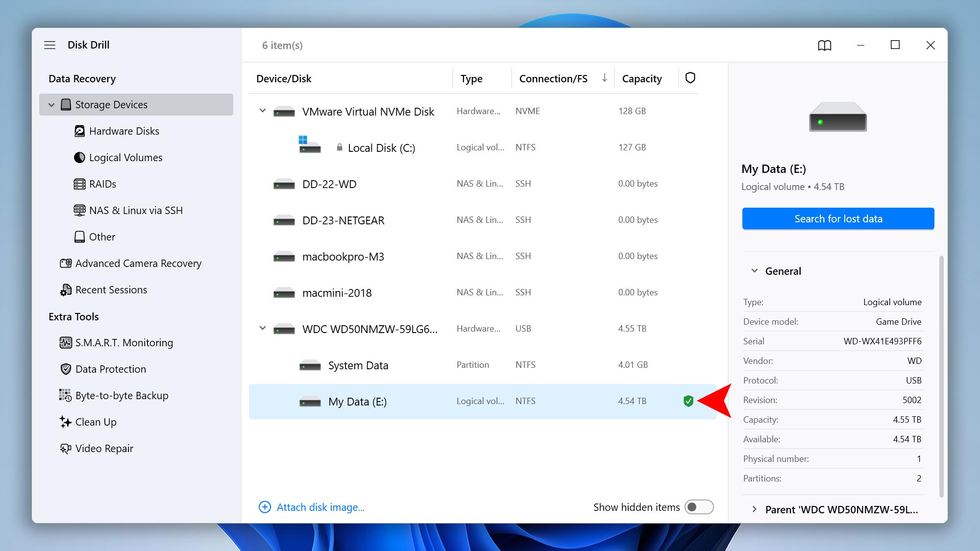The height and width of the screenshot is (551, 980).
Task: Click the details panel vertical scrollbar
Action: tap(941, 376)
